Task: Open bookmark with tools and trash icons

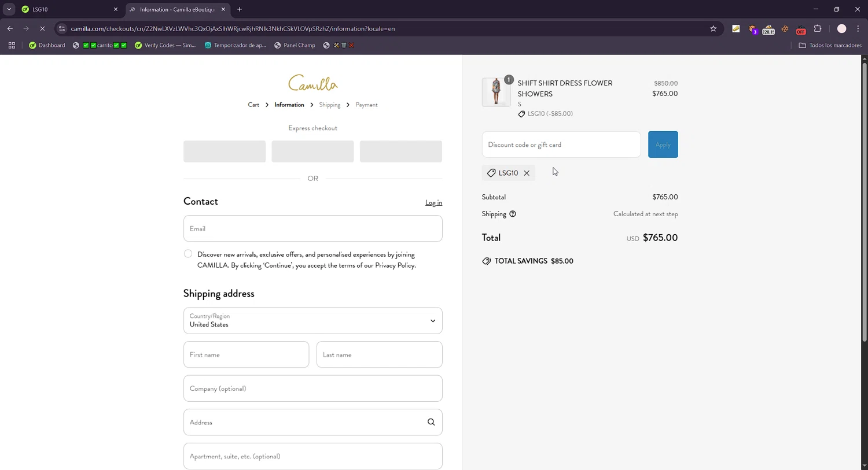Action: coord(339,45)
